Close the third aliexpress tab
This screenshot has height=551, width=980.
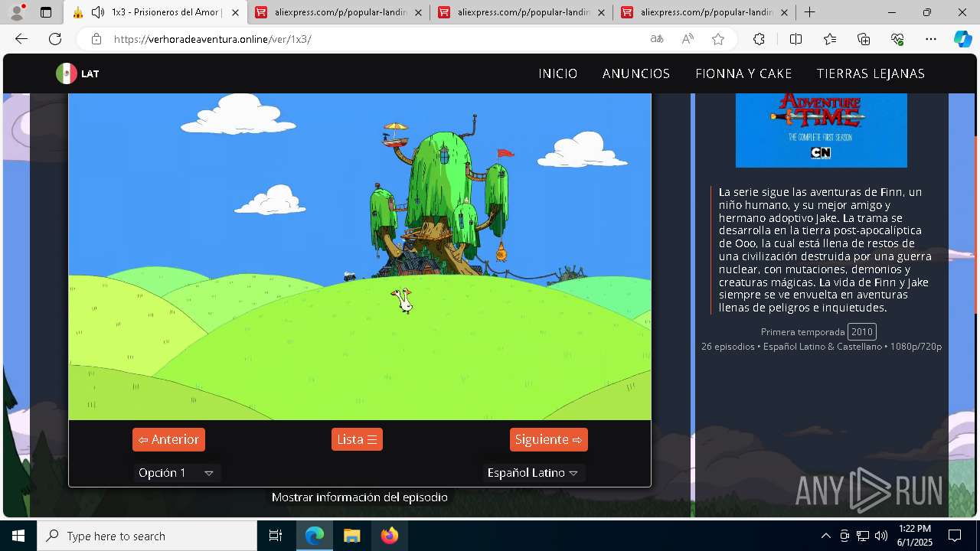(784, 12)
